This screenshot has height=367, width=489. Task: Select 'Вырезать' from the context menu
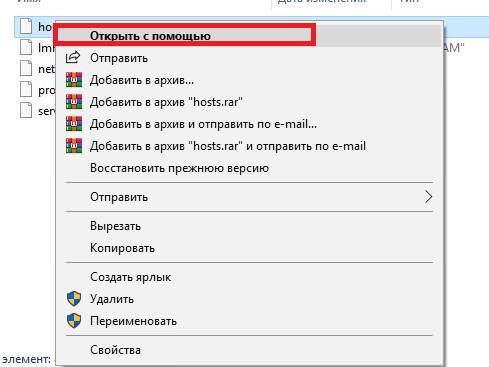pos(250,226)
